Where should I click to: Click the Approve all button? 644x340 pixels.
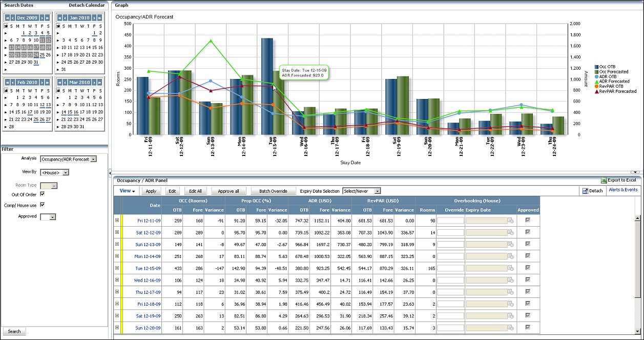pyautogui.click(x=228, y=191)
